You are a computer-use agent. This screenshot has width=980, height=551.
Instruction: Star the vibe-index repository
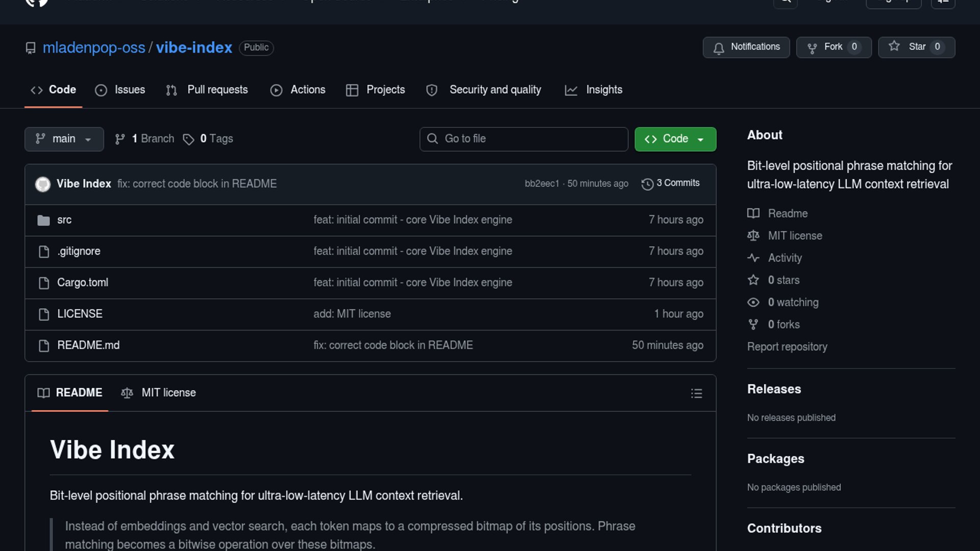tap(916, 47)
